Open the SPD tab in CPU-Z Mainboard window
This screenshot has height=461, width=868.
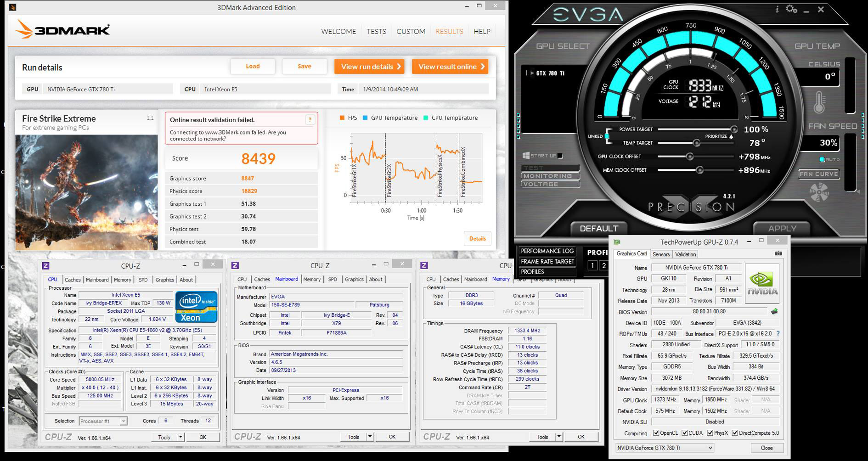click(333, 279)
